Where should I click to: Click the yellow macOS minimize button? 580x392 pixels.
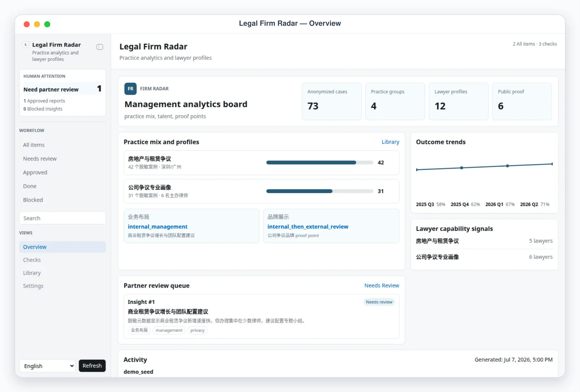pyautogui.click(x=37, y=24)
